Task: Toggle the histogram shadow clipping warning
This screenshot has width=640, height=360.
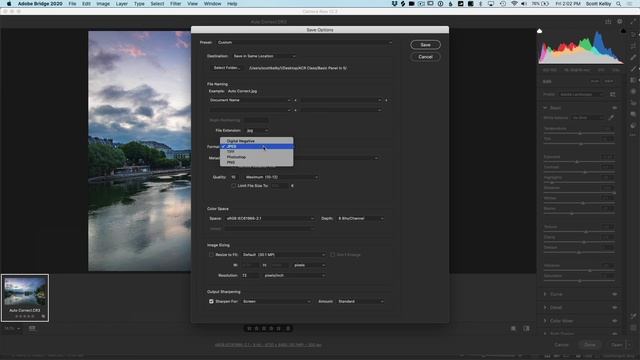Action: point(539,31)
